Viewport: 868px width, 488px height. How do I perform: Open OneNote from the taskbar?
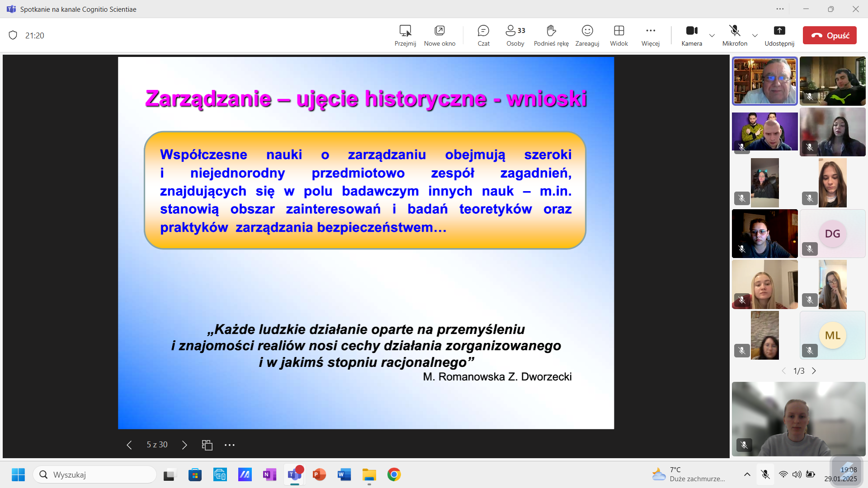coord(269,475)
